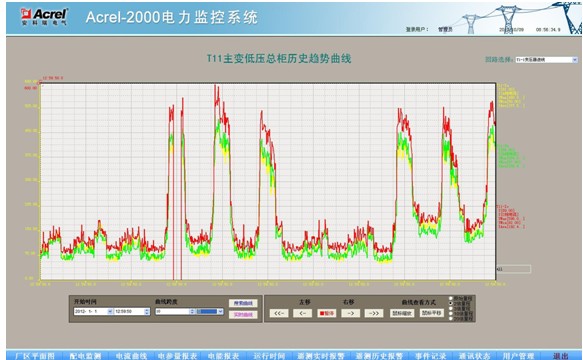Click the 鼠标平移 mouse pan button
Image resolution: width=583 pixels, height=360 pixels.
click(432, 313)
